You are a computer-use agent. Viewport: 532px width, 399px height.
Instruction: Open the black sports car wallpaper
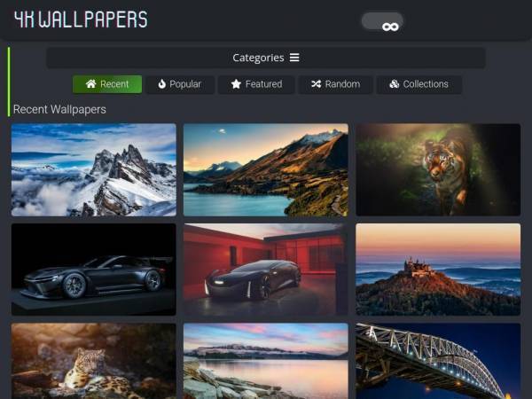94,270
